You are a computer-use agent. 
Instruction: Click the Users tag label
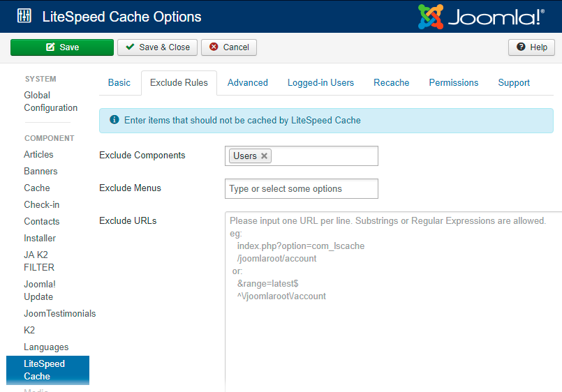coord(245,156)
